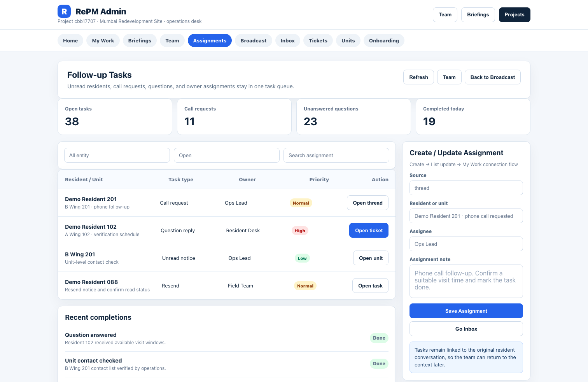
Task: Click the Source field containing thread
Action: point(466,188)
